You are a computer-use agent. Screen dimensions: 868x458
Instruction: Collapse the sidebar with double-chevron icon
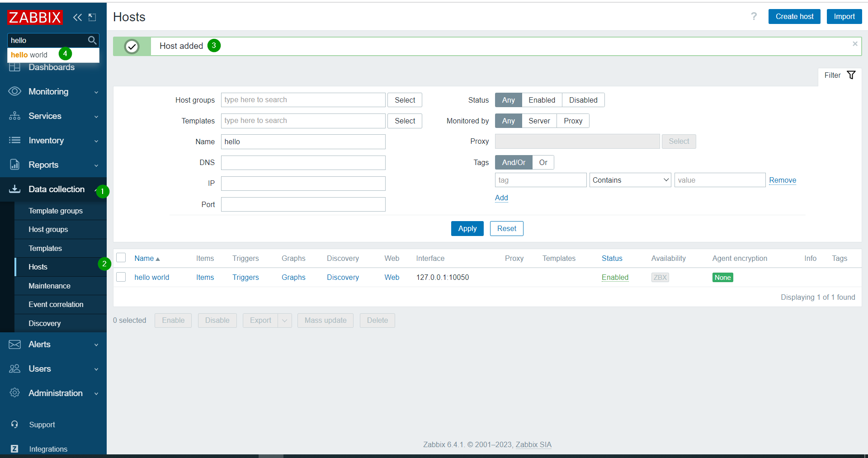coord(77,17)
